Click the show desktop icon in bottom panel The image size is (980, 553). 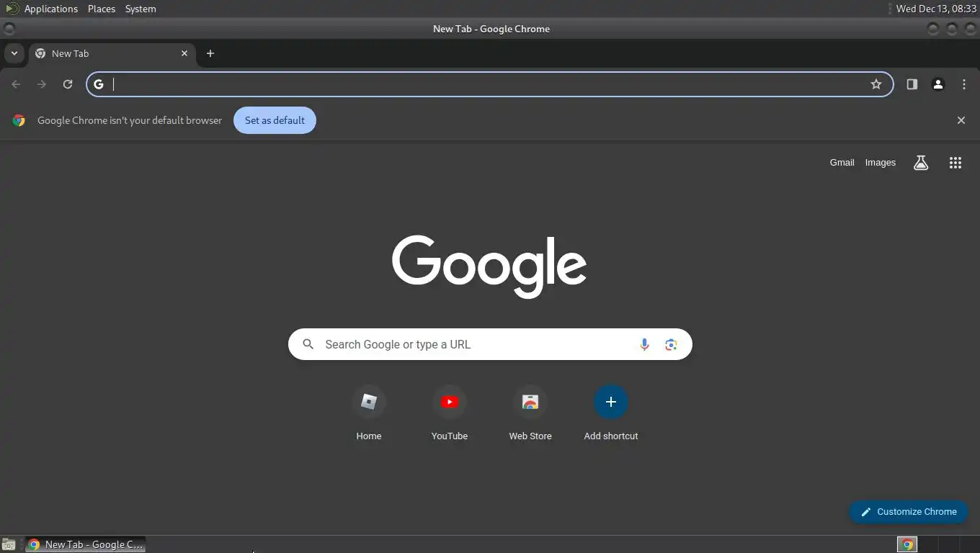(x=9, y=544)
